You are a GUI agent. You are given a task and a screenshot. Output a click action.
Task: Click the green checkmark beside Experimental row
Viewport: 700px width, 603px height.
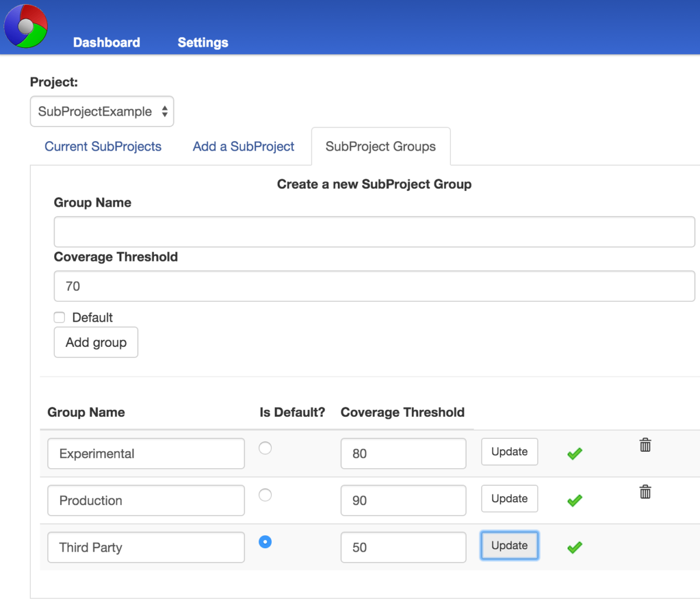574,453
